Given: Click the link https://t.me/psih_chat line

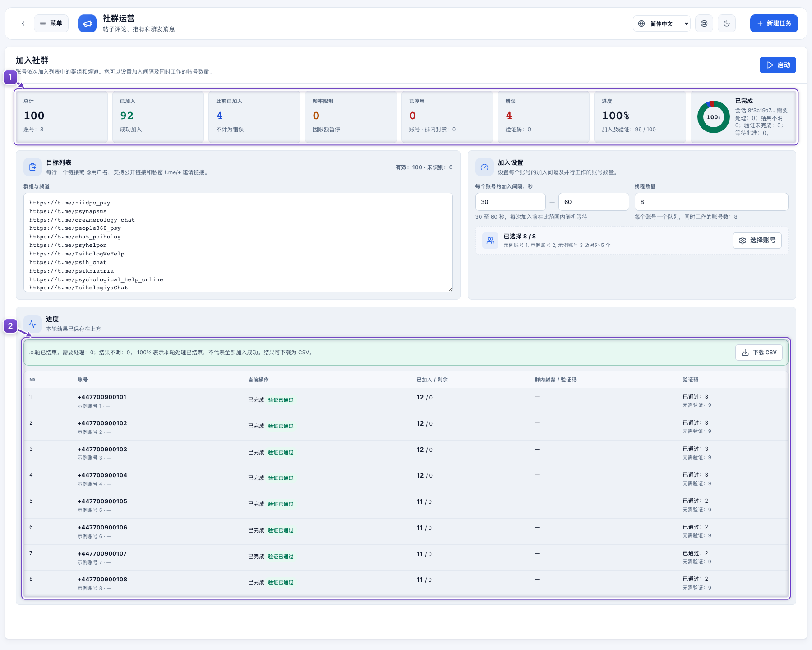Looking at the screenshot, I should (68, 262).
